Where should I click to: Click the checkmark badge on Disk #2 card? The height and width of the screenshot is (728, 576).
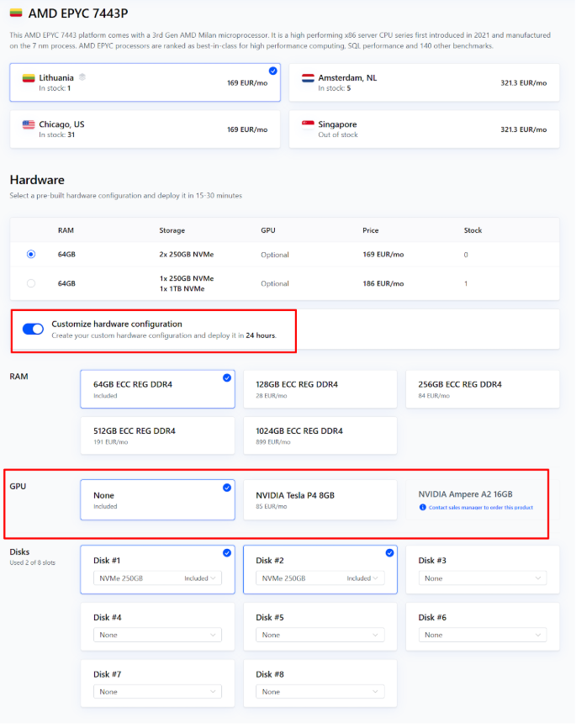[389, 553]
